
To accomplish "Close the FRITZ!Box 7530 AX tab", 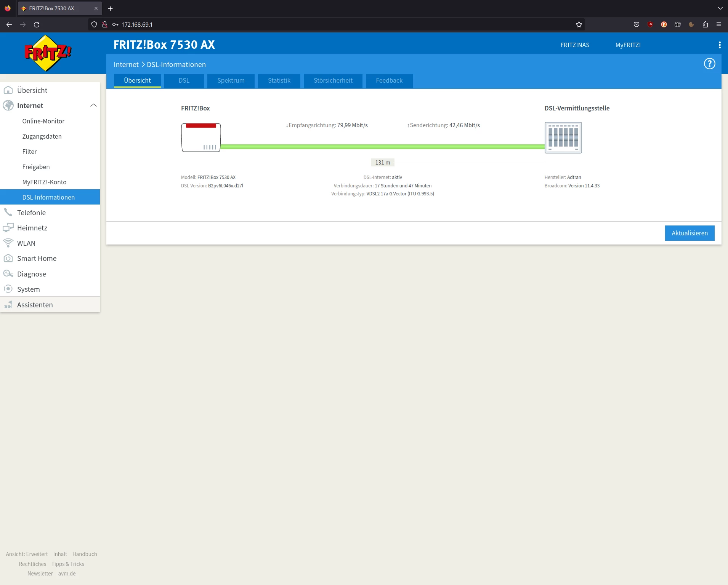I will coord(96,8).
